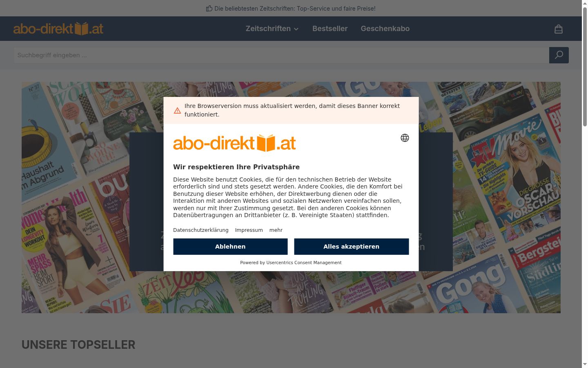Click the Usercentrics Consent Management link
Viewport: 588px width, 368px height.
(304, 263)
